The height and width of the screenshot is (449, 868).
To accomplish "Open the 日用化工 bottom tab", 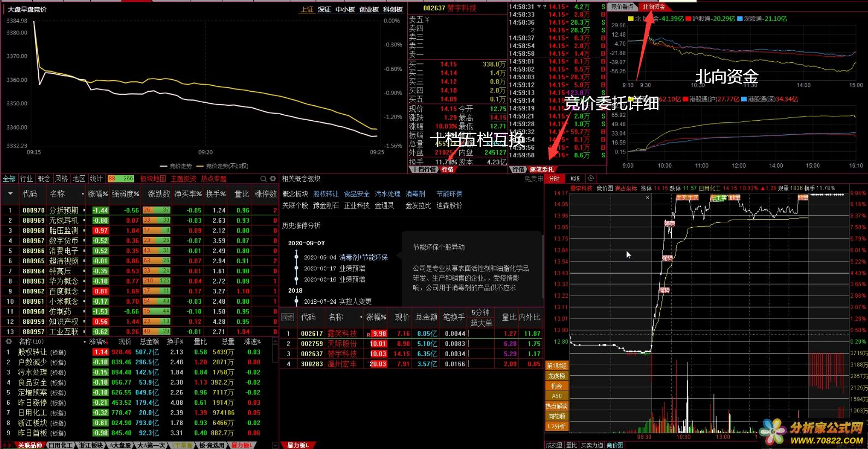I will (60, 445).
